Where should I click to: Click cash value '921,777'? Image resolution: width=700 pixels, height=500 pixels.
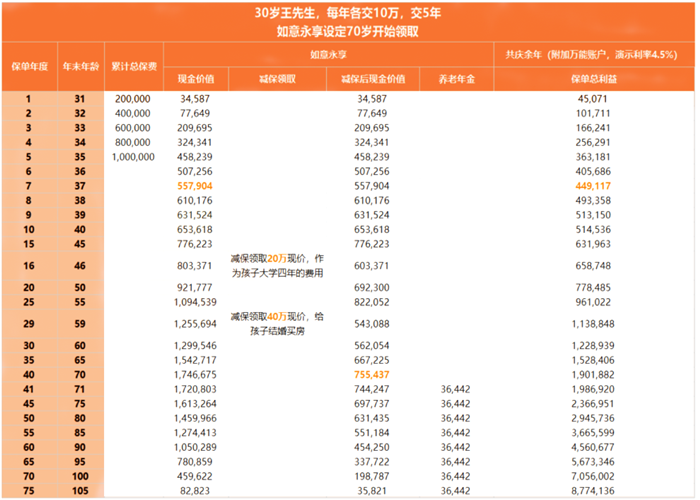tap(195, 288)
